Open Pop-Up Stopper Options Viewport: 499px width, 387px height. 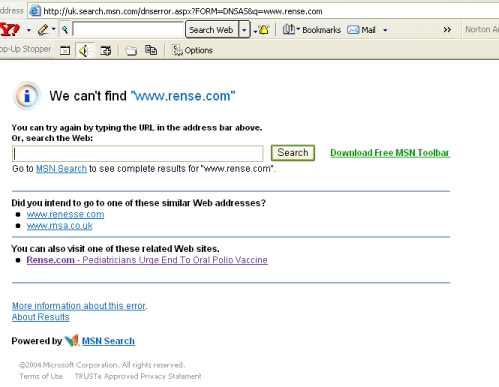coord(193,50)
